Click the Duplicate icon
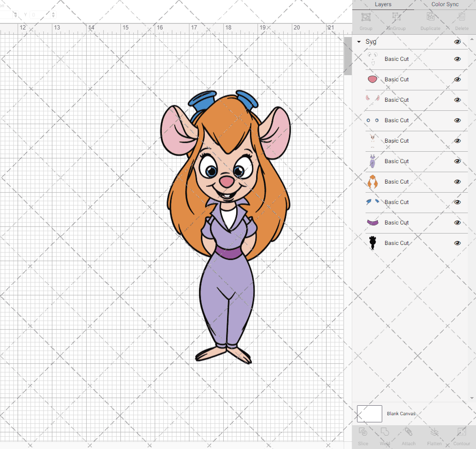This screenshot has width=476, height=449. (x=430, y=17)
